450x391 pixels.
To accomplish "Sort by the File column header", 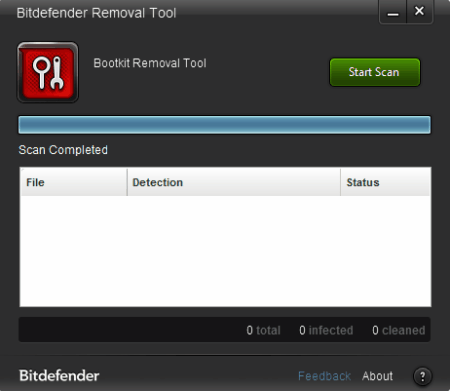I will pyautogui.click(x=74, y=182).
